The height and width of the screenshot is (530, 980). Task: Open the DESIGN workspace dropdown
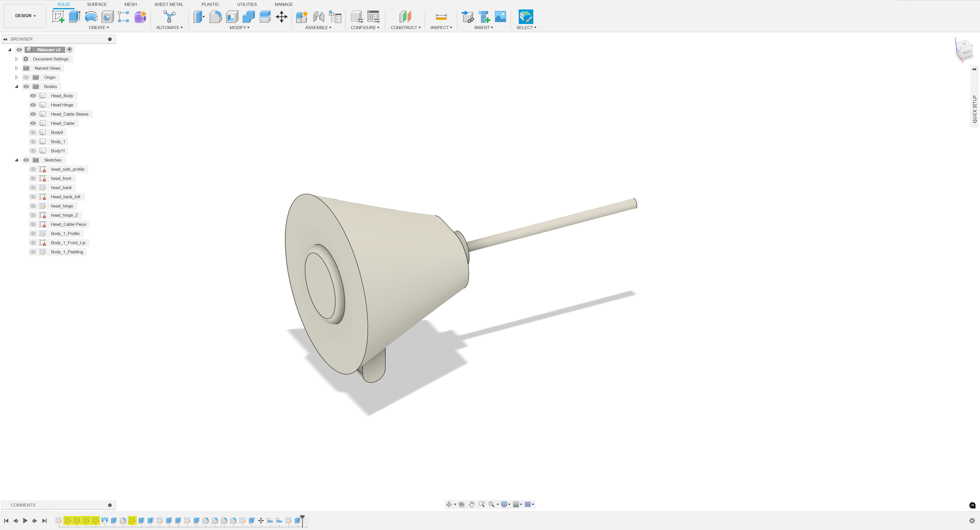25,16
